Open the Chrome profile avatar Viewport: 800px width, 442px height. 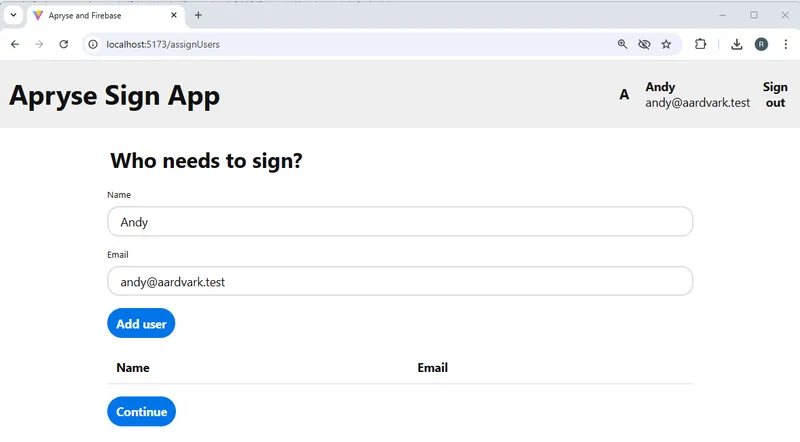pyautogui.click(x=761, y=44)
